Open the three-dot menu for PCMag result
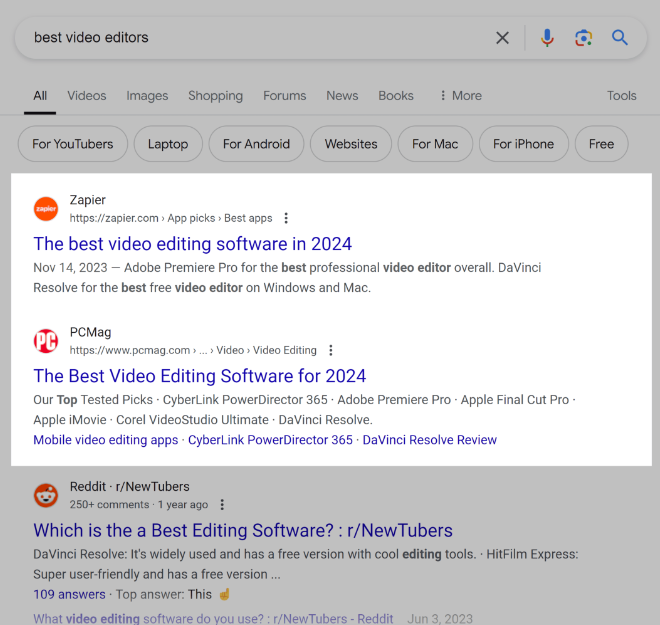660x625 pixels. [x=331, y=350]
